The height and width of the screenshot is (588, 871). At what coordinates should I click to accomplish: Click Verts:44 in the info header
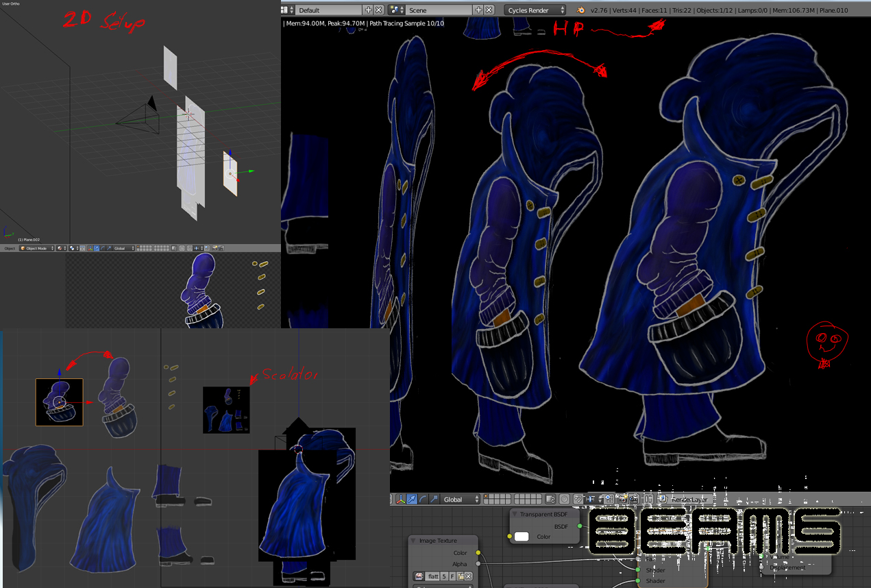coord(623,10)
